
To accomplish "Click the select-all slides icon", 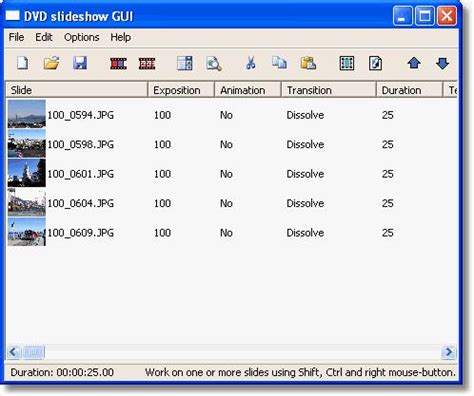I will 347,63.
